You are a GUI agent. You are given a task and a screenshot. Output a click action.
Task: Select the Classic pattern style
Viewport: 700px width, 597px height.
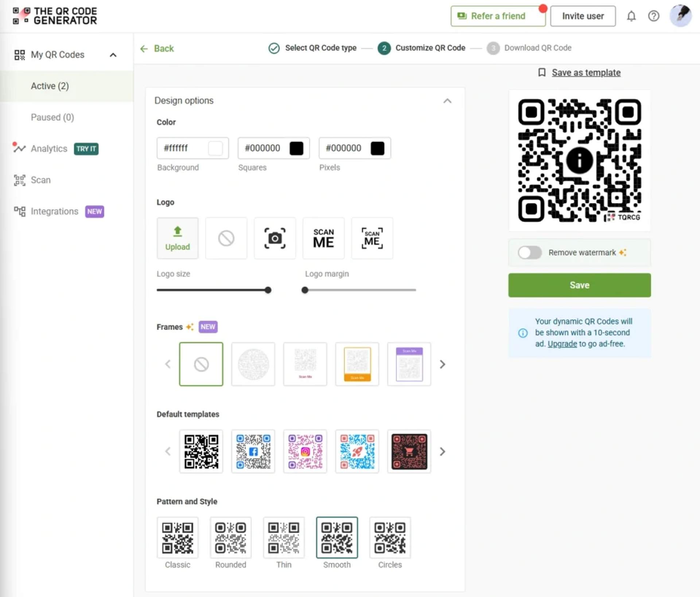pyautogui.click(x=178, y=538)
